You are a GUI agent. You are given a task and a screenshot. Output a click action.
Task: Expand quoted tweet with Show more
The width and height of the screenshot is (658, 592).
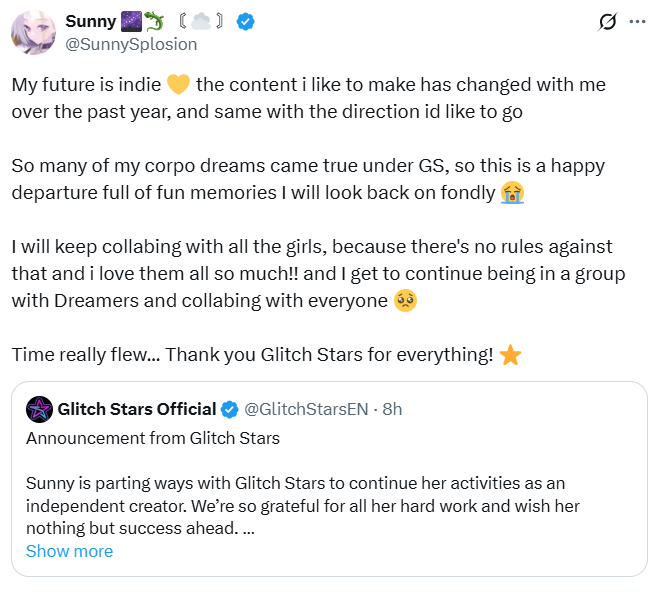(70, 551)
